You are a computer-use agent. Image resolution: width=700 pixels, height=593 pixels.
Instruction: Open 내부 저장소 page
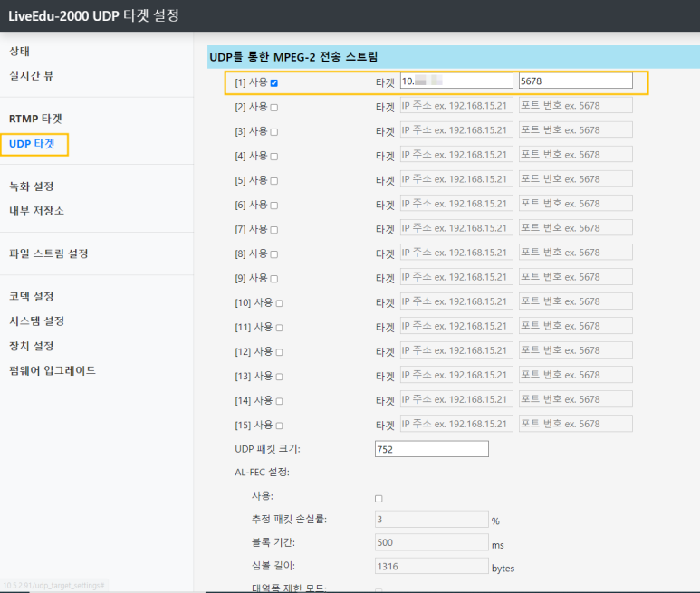tap(36, 211)
